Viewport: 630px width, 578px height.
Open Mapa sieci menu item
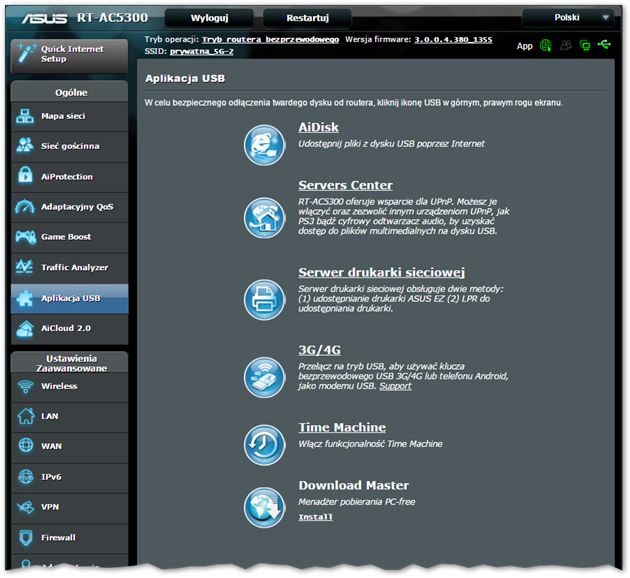click(x=70, y=116)
